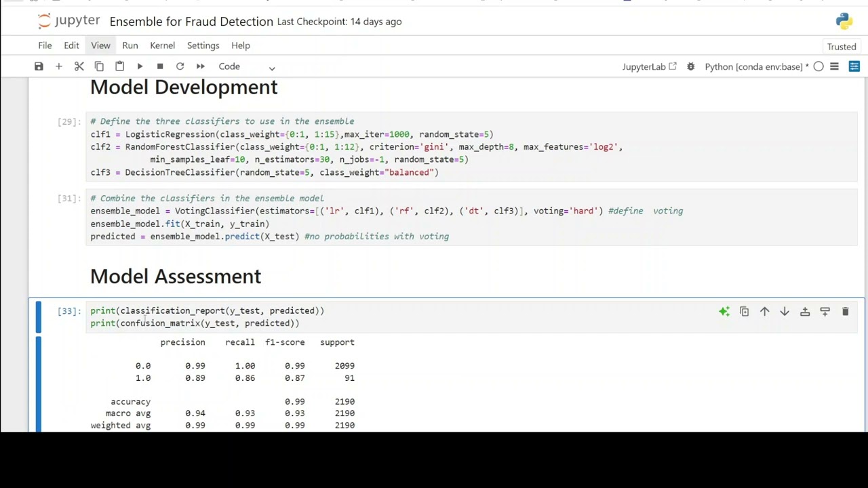The width and height of the screenshot is (868, 488).
Task: Click the ensemble_model.fit(X_train, y_train) line
Action: [180, 224]
